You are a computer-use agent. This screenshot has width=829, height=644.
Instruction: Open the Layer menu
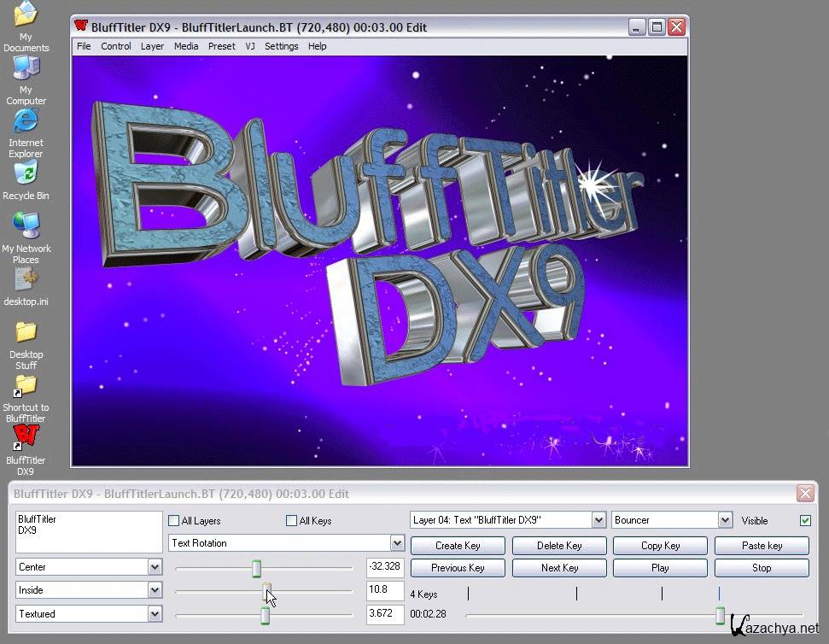coord(152,46)
